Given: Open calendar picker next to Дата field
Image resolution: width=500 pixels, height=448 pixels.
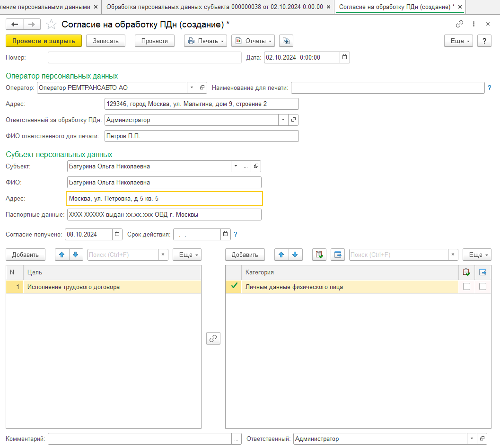Looking at the screenshot, I should tap(345, 57).
